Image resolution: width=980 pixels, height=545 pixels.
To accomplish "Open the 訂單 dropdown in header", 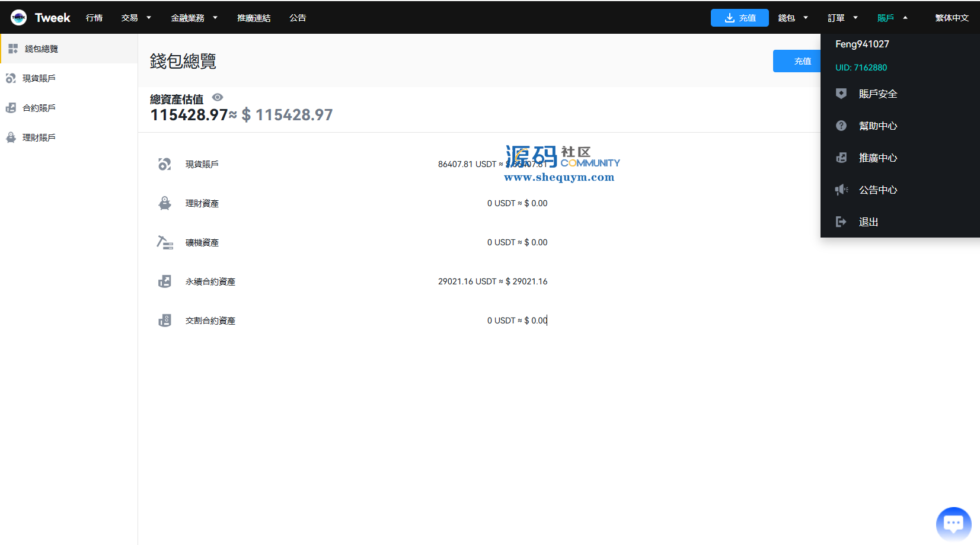I will point(842,18).
